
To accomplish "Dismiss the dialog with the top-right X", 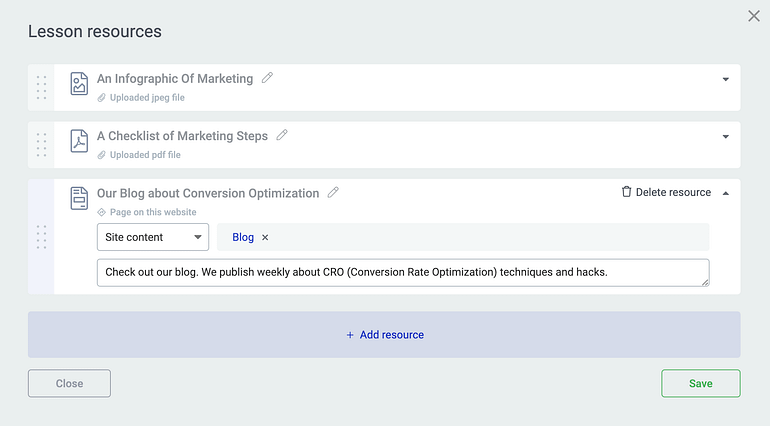I will [753, 16].
